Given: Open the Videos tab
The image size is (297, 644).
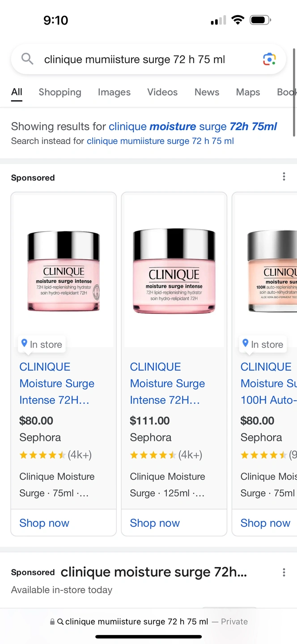Looking at the screenshot, I should tap(162, 92).
